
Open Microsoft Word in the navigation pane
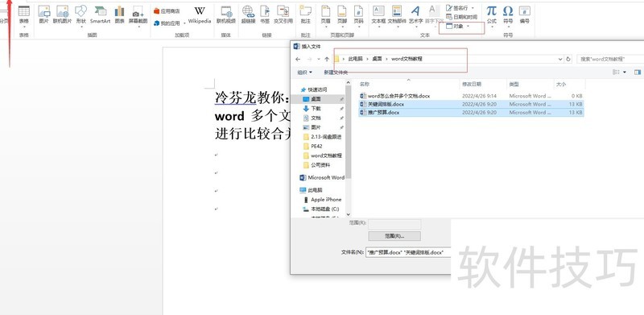click(x=322, y=178)
